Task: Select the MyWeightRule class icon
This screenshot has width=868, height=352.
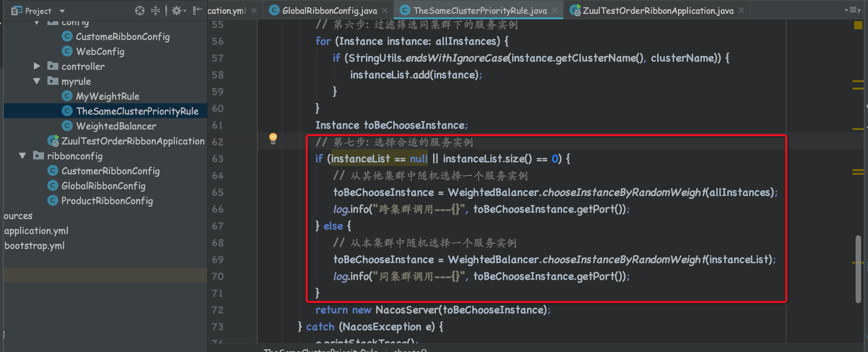Action: (67, 96)
